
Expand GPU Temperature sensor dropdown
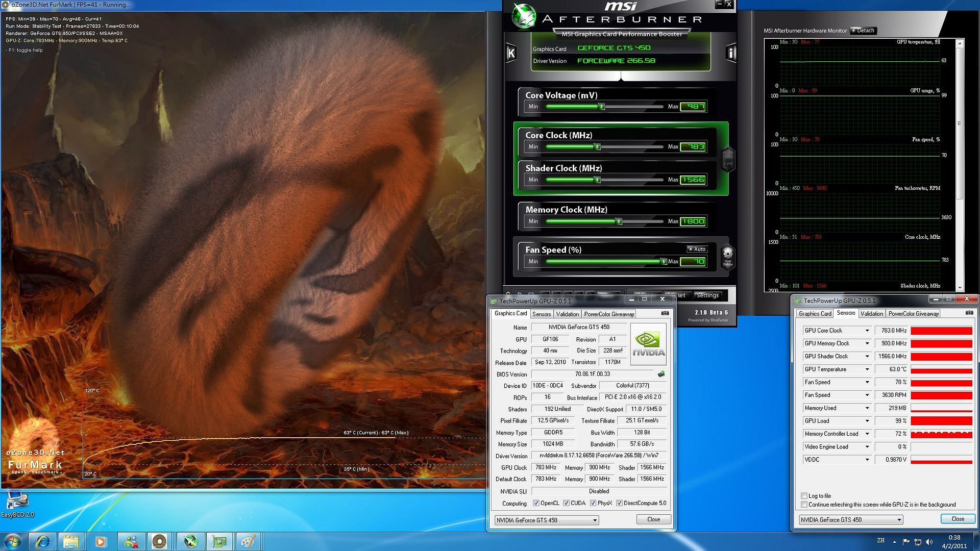point(867,369)
